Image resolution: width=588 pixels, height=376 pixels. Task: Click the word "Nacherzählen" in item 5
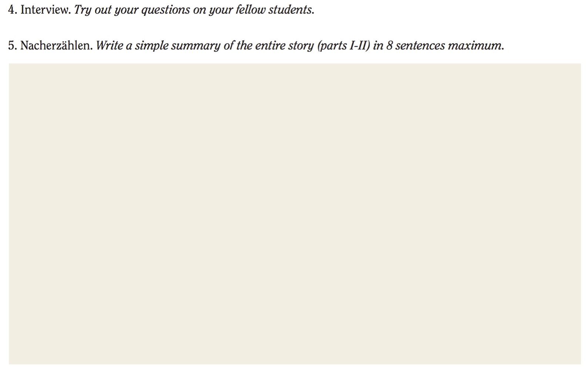tap(56, 46)
